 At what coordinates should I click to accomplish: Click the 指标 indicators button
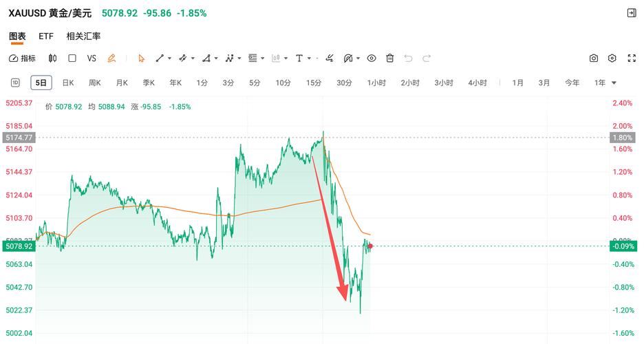coord(22,58)
